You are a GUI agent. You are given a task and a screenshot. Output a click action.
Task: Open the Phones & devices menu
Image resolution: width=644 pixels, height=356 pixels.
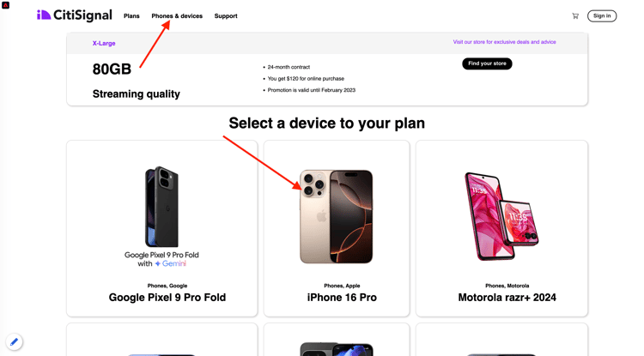[177, 16]
